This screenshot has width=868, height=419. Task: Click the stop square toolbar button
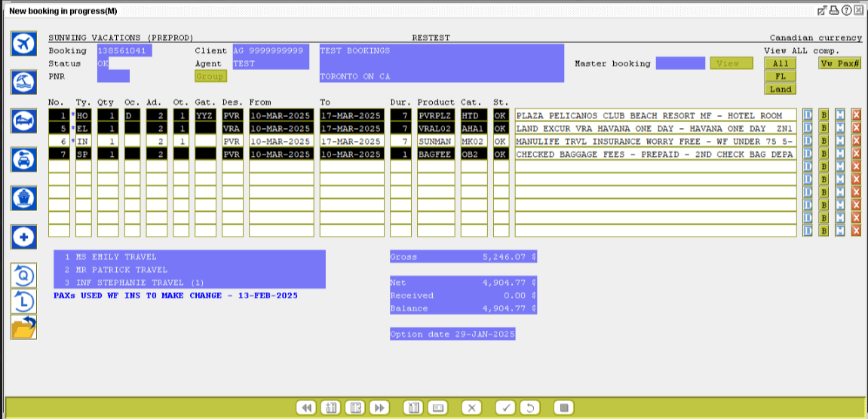[563, 408]
